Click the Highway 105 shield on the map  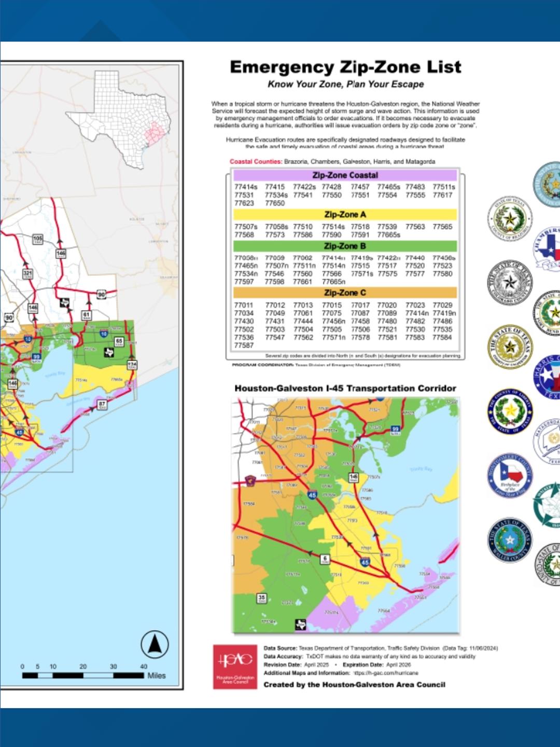(38, 240)
